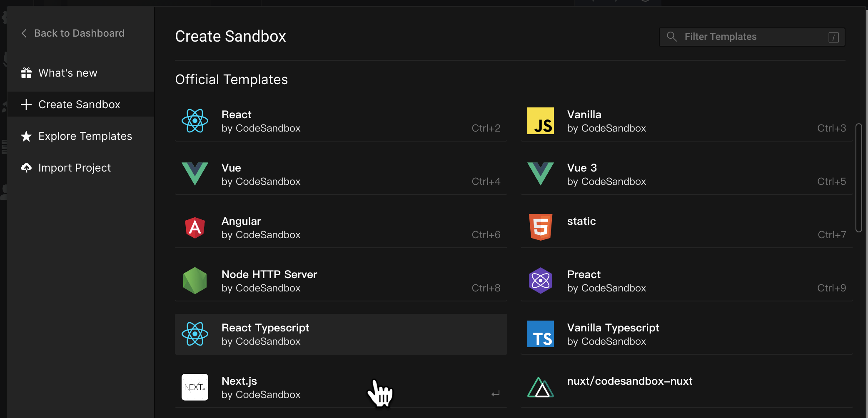Click the Vue template name
The width and height of the screenshot is (868, 418).
point(231,168)
